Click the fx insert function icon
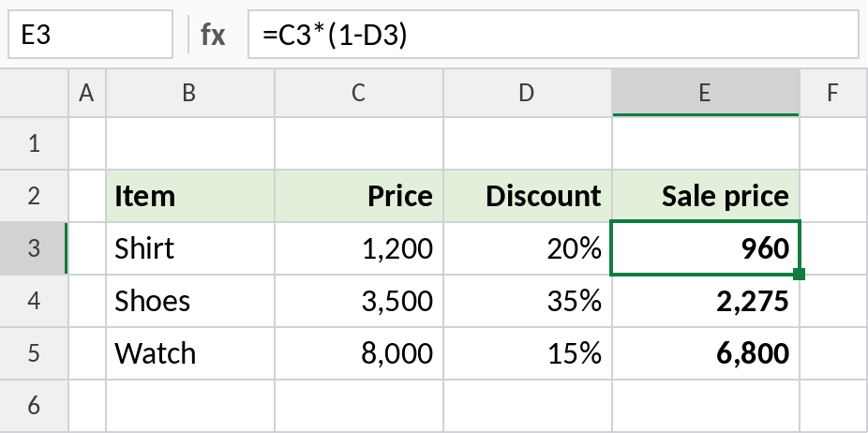The width and height of the screenshot is (868, 433). [x=213, y=35]
